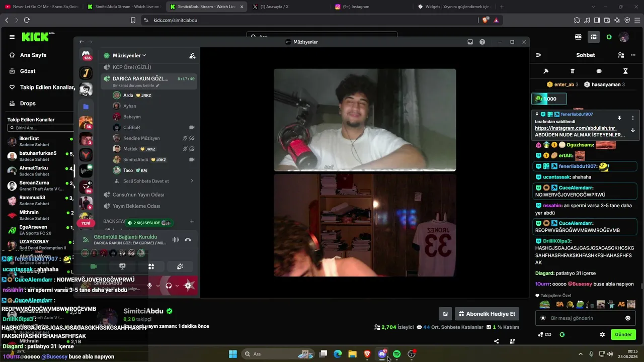Toggle Discord headphone deafen
This screenshot has height=362, width=644.
tap(169, 286)
